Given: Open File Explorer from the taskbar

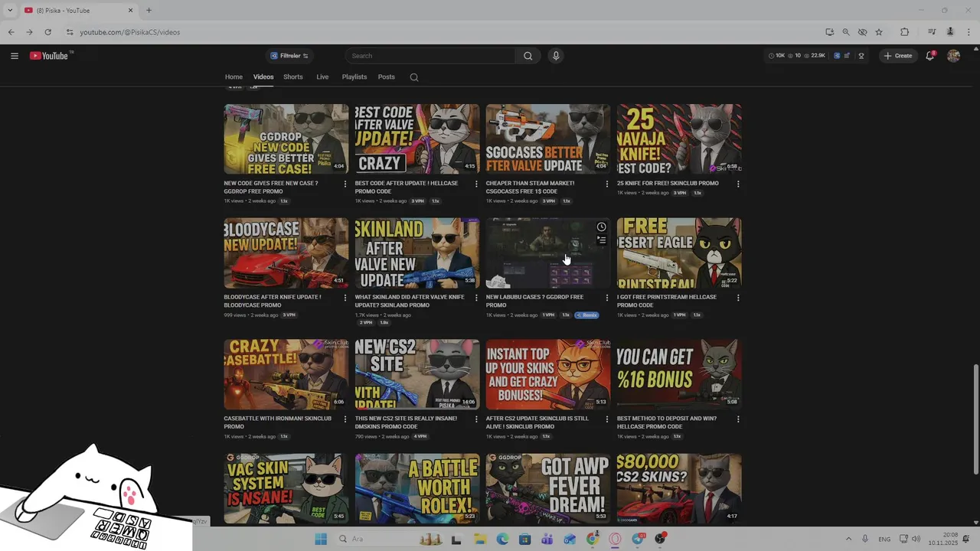Looking at the screenshot, I should (x=480, y=539).
